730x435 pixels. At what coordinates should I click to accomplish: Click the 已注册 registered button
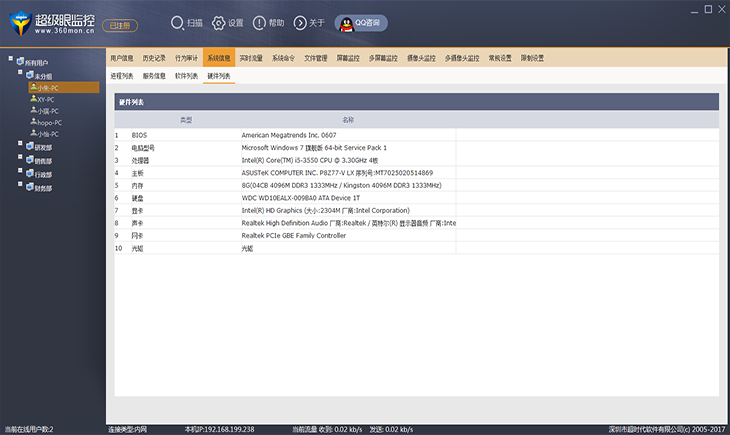[x=117, y=23]
